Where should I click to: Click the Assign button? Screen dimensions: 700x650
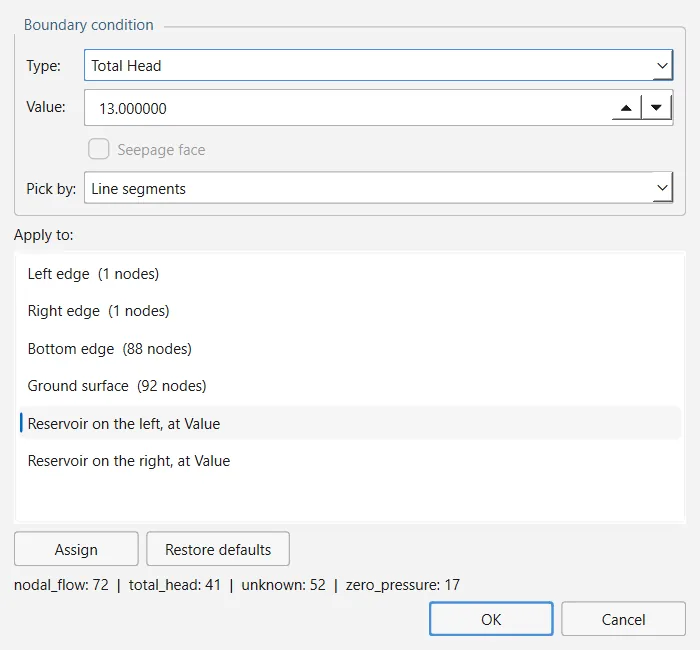click(76, 549)
